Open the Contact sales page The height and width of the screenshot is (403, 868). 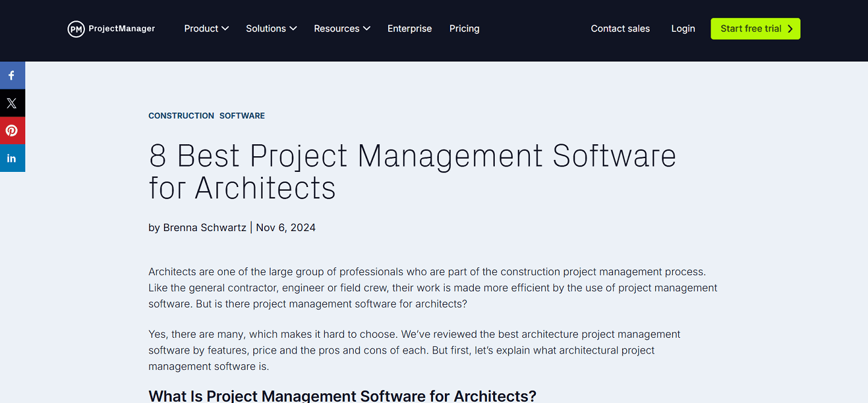(x=620, y=28)
